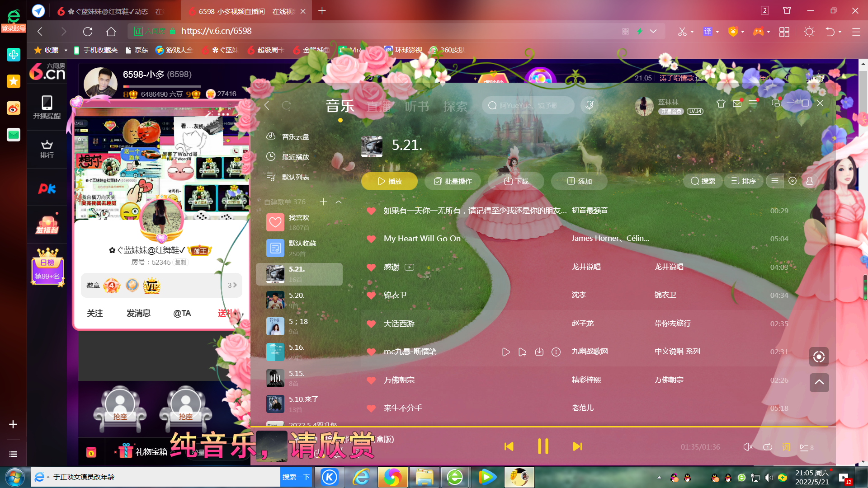Copy room number with 复制 link
This screenshot has height=488, width=868.
[180, 262]
